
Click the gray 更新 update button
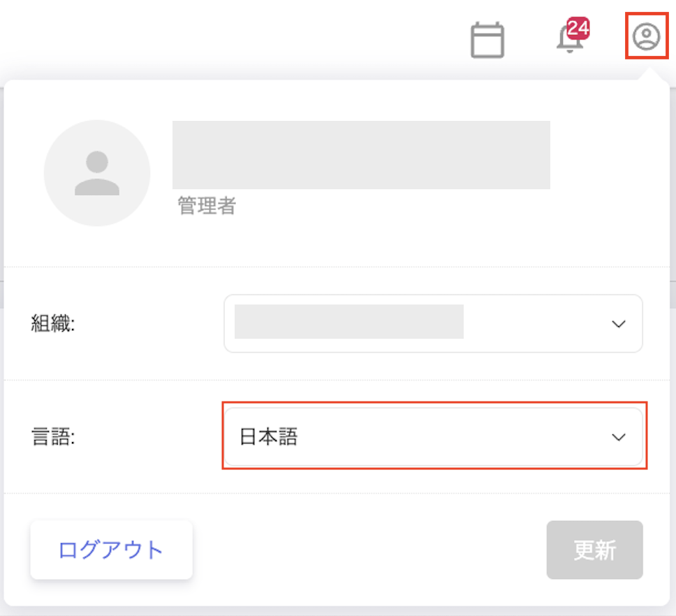pos(594,550)
